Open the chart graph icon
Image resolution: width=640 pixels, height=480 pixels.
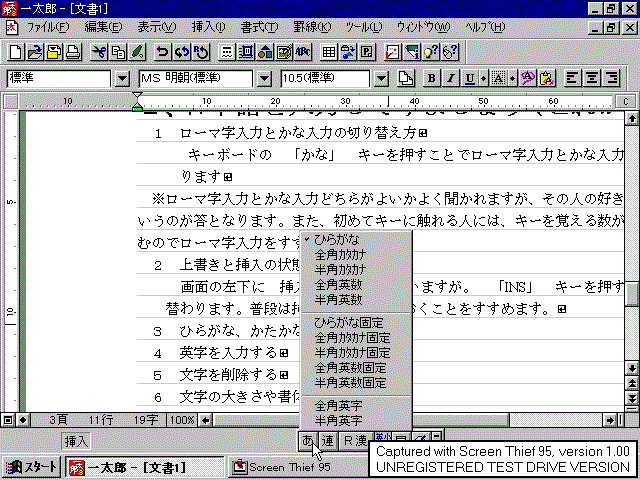392,52
